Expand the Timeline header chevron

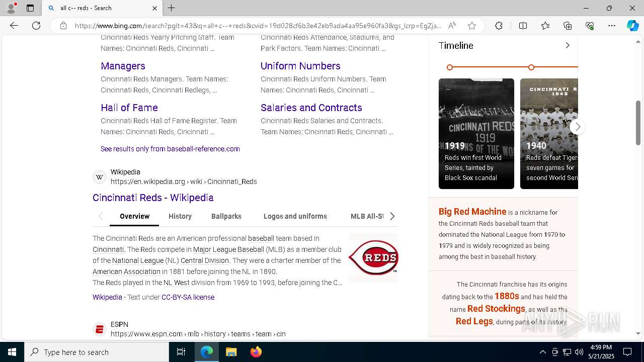coord(568,45)
